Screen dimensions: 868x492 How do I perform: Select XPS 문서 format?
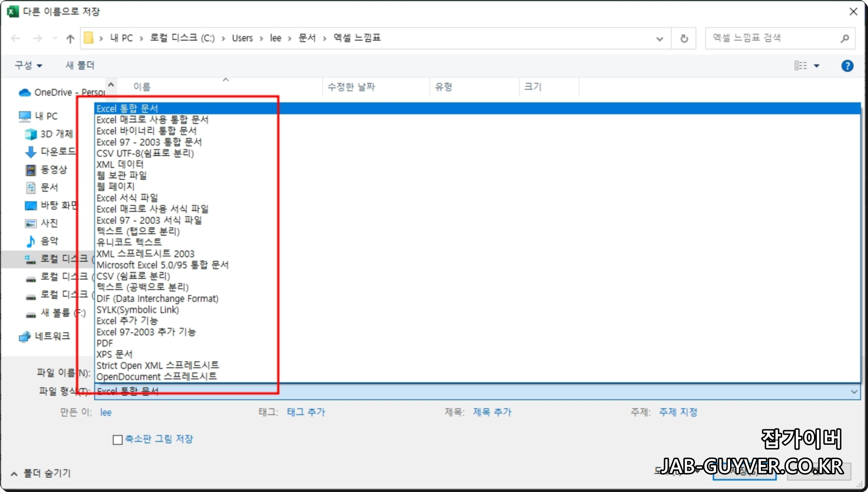pos(477,354)
